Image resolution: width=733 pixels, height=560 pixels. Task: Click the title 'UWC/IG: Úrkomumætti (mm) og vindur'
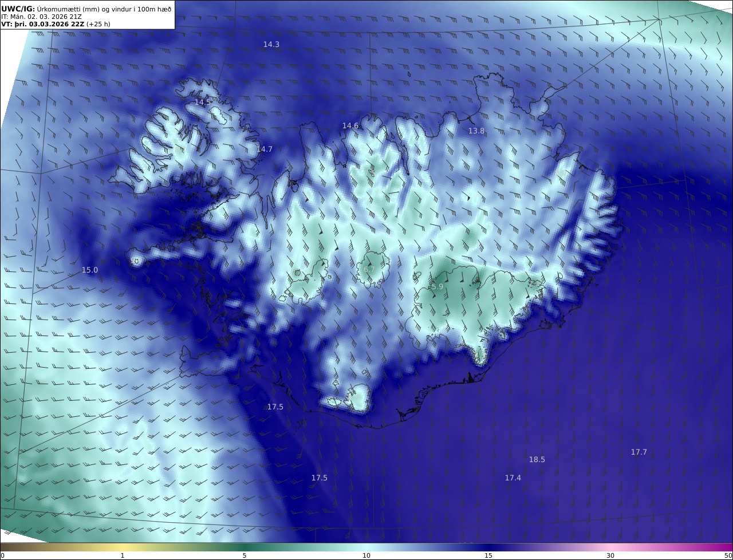tap(86, 9)
